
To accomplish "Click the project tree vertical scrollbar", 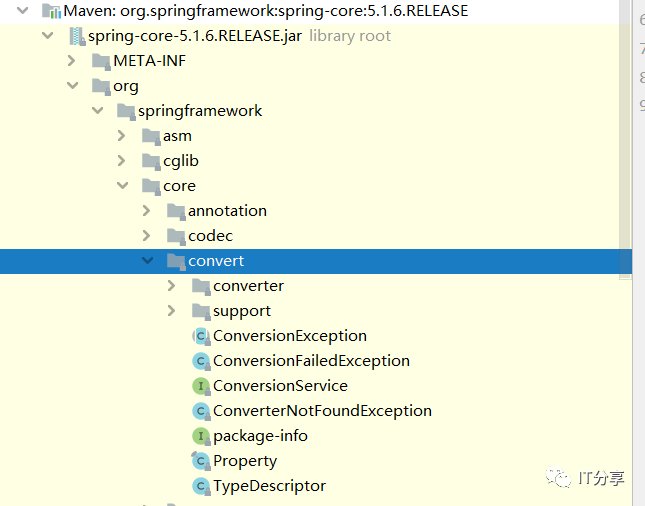I will [x=625, y=150].
